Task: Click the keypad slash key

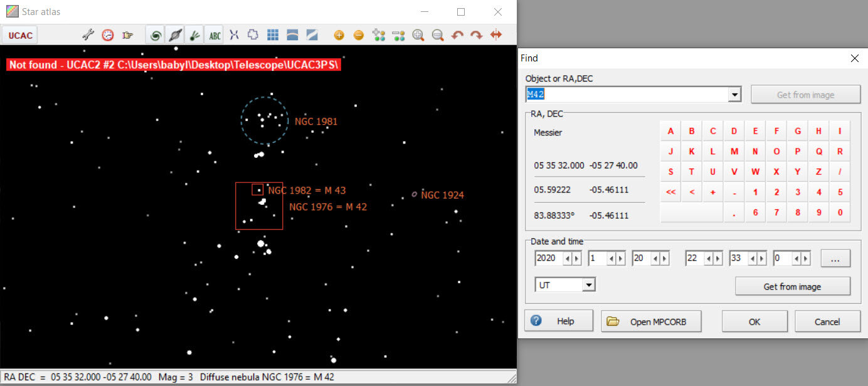Action: pos(839,172)
